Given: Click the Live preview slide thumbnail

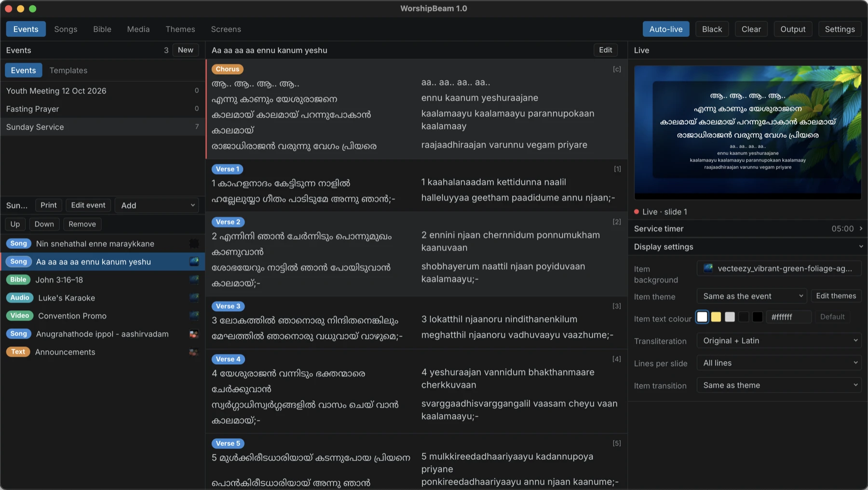Looking at the screenshot, I should 747,132.
